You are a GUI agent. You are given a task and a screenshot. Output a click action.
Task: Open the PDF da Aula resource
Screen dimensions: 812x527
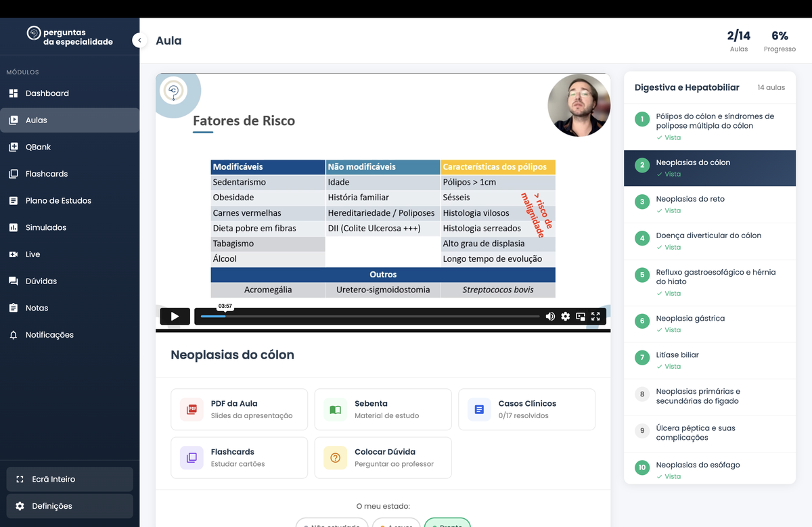click(x=239, y=409)
